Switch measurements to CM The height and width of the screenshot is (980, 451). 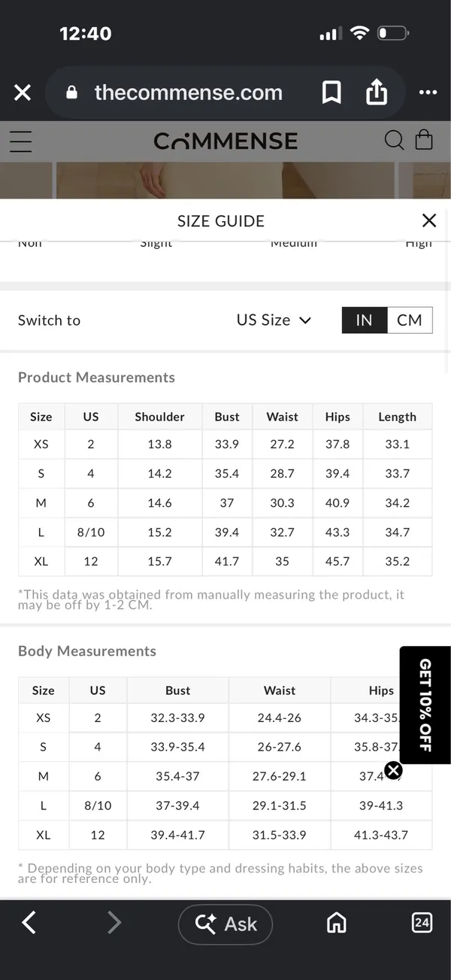(x=410, y=320)
